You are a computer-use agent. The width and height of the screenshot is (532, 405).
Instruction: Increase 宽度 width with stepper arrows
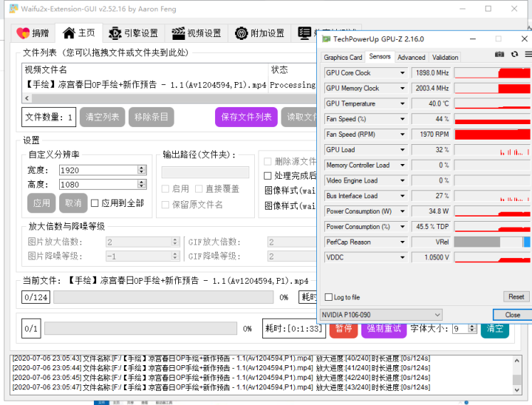click(x=142, y=167)
